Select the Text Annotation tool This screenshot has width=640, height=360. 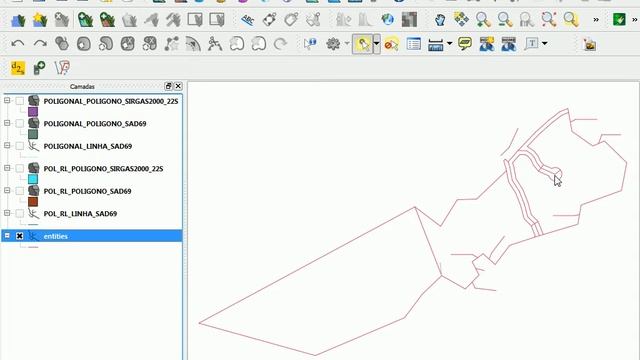[531, 44]
